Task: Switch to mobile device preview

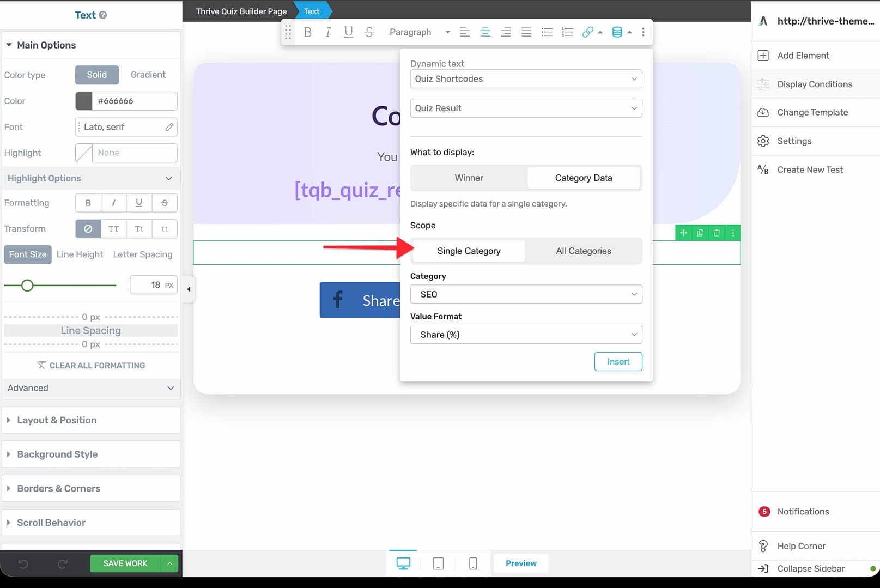Action: tap(473, 563)
